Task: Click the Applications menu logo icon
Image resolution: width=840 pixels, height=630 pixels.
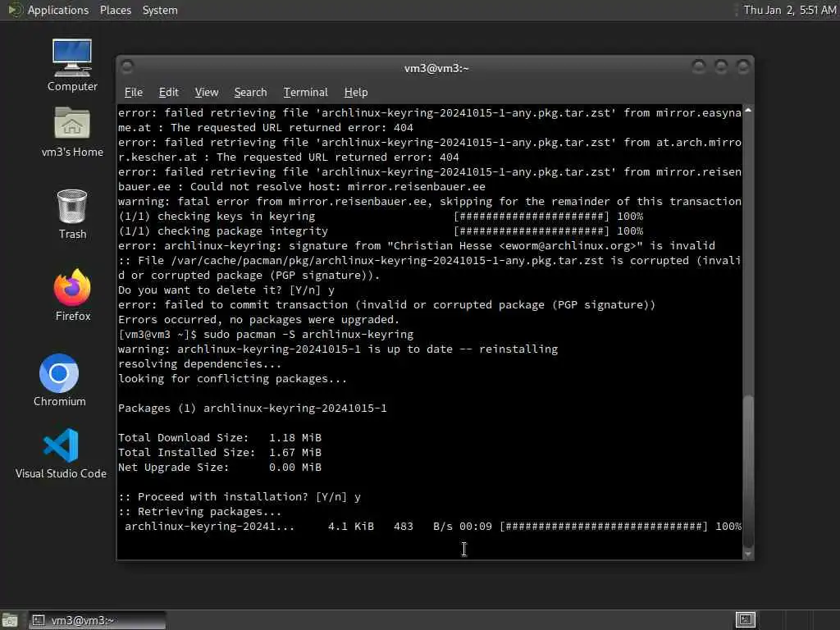Action: tap(15, 10)
